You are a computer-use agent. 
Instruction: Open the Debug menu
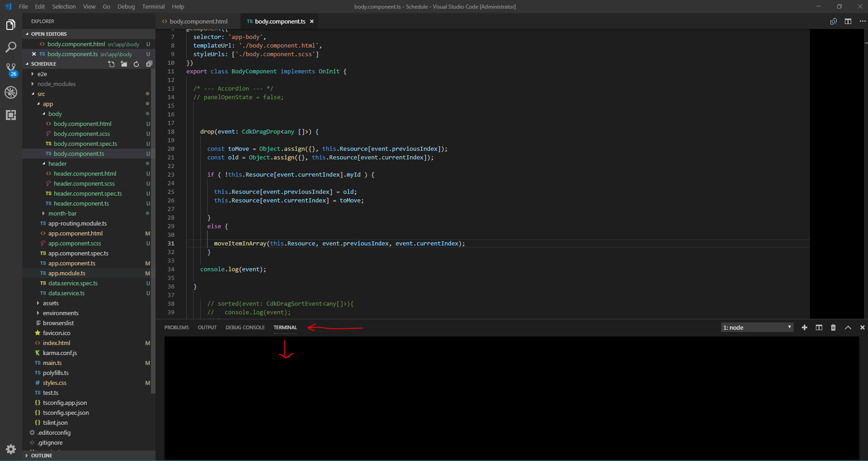[126, 6]
